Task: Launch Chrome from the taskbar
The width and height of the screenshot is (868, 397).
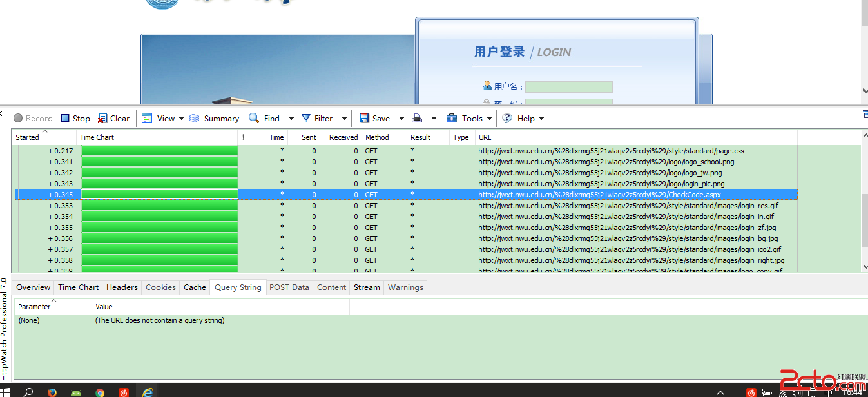Action: (100, 392)
